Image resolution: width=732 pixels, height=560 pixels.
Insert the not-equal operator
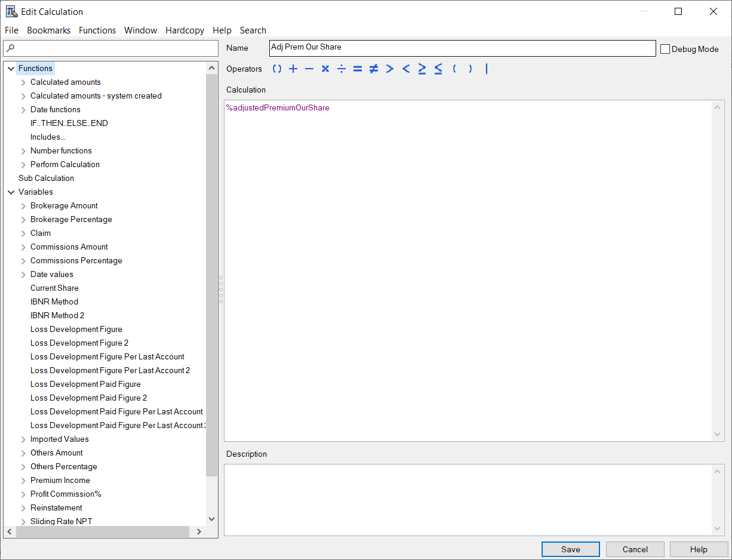coord(373,69)
